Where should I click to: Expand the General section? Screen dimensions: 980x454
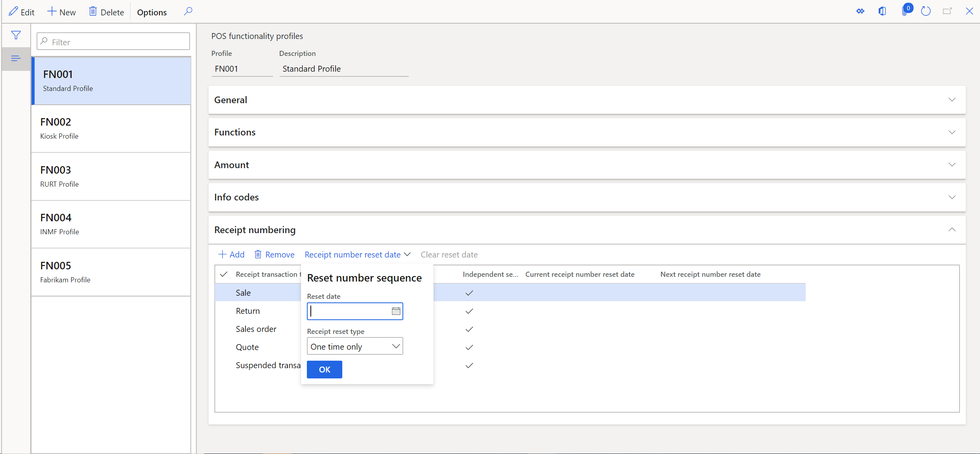(586, 100)
